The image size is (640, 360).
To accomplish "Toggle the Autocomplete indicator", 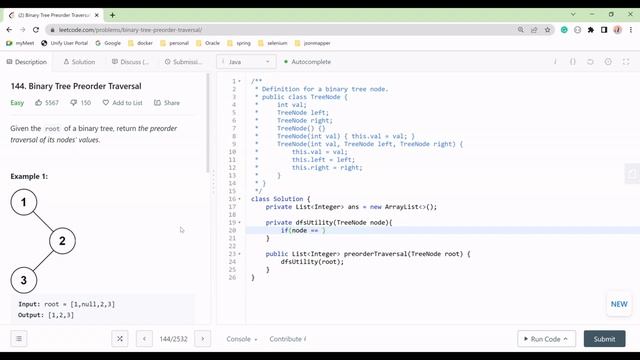I will pyautogui.click(x=307, y=62).
